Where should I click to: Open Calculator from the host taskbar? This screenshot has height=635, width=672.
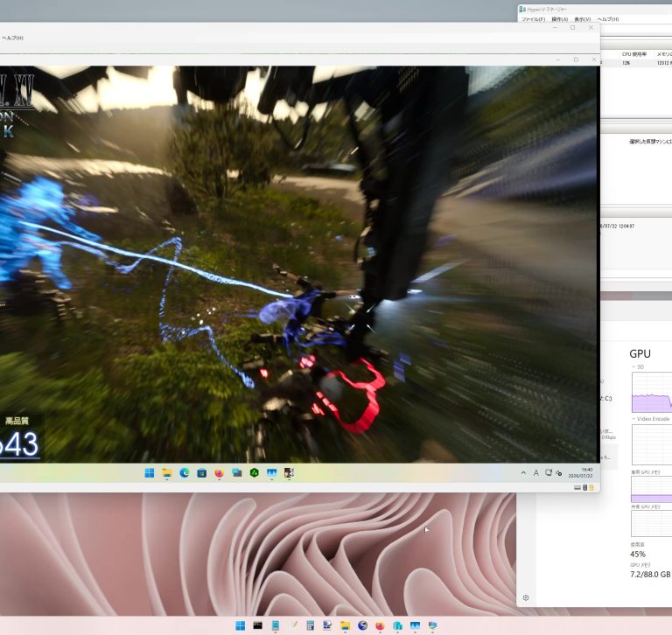click(x=311, y=625)
